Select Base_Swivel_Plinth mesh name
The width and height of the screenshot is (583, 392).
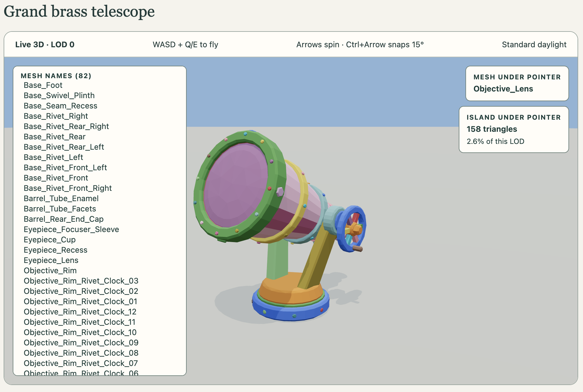pos(59,95)
